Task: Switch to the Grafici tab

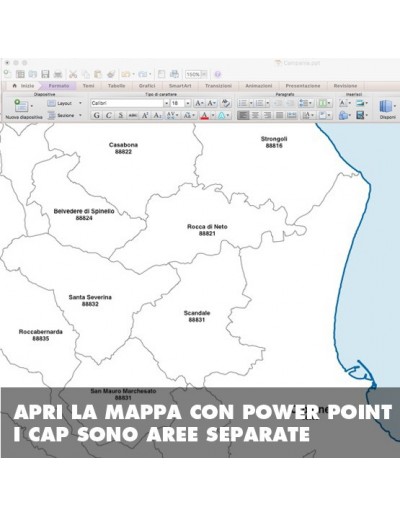Action: click(147, 86)
